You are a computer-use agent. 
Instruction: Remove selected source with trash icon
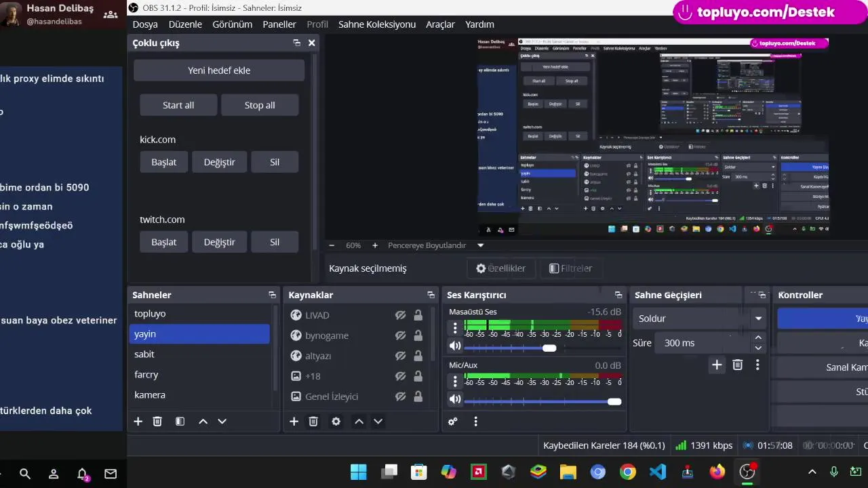313,422
